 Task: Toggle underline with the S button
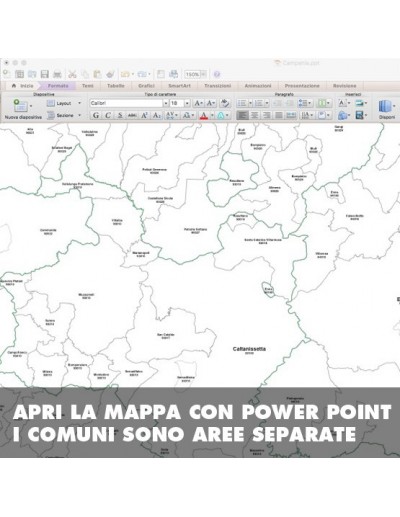point(120,115)
